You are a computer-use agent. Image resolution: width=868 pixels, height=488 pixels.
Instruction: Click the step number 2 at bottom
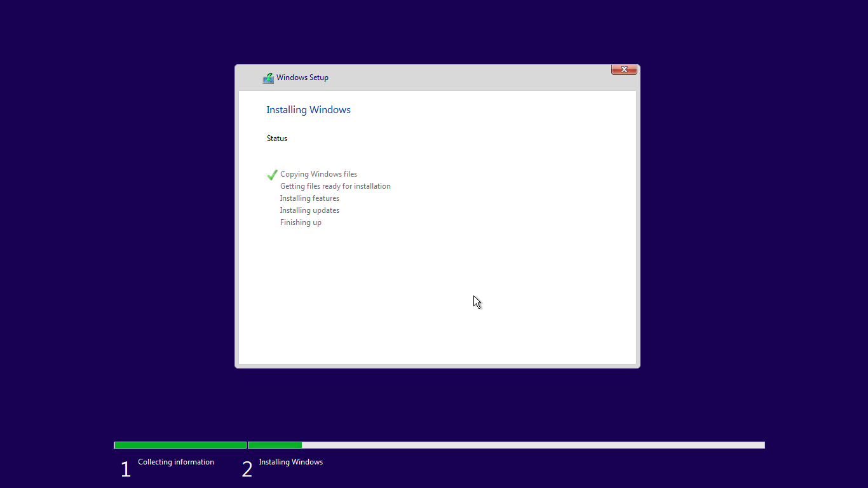click(x=247, y=470)
